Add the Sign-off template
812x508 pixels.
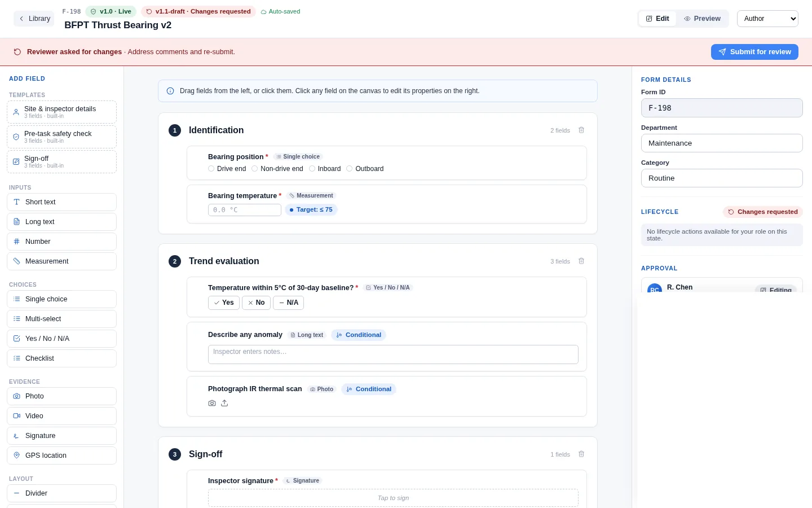click(62, 161)
